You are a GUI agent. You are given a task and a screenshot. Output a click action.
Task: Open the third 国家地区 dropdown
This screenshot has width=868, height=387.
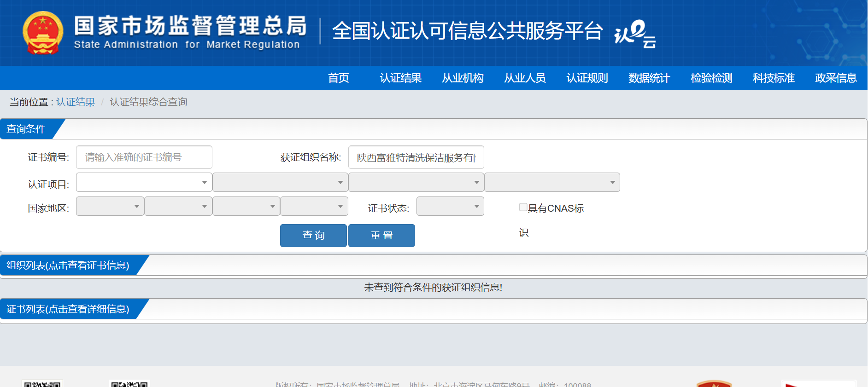tap(246, 206)
